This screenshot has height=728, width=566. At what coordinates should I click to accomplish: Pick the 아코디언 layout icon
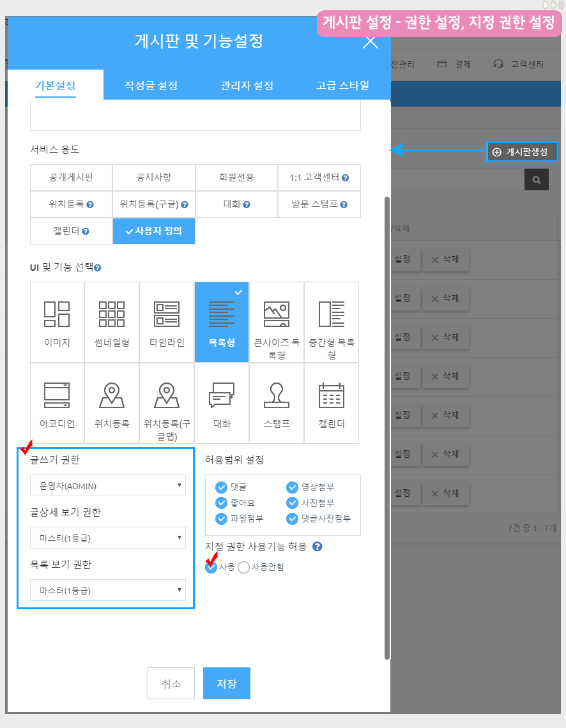[x=57, y=395]
